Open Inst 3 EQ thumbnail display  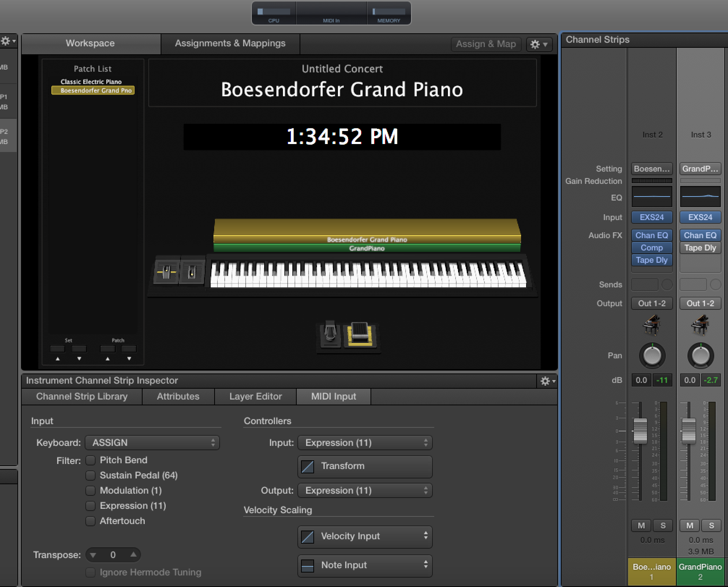click(700, 197)
